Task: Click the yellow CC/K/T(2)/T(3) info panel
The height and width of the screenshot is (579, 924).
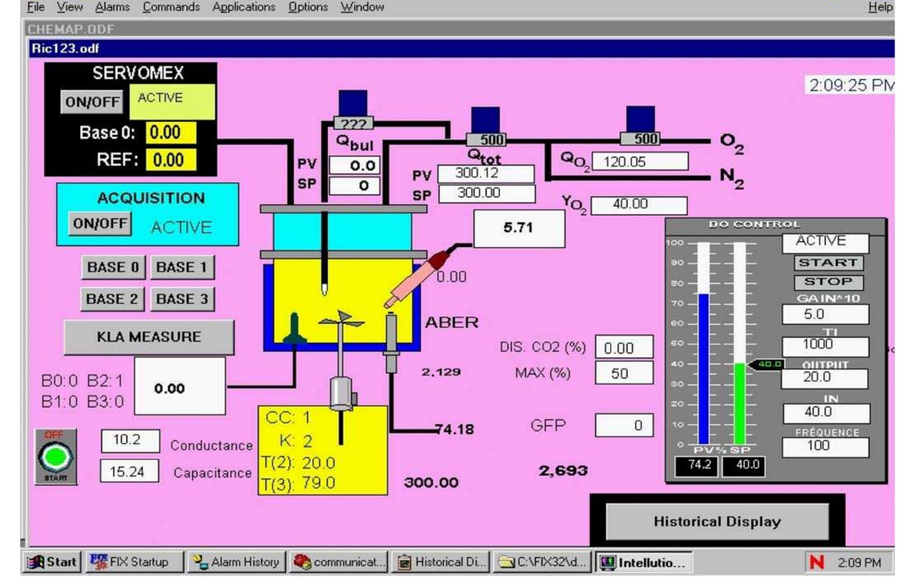Action: [x=322, y=450]
